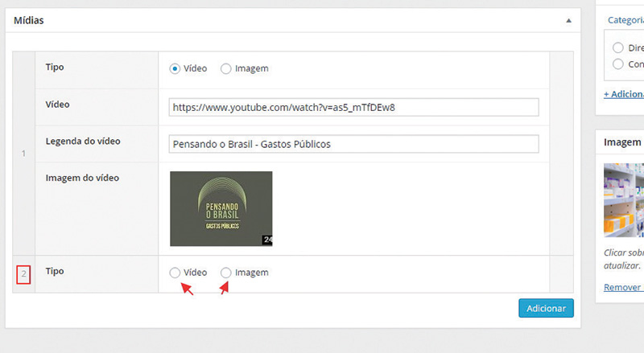Click the Mídias panel title
Image resolution: width=644 pixels, height=353 pixels.
click(x=28, y=20)
